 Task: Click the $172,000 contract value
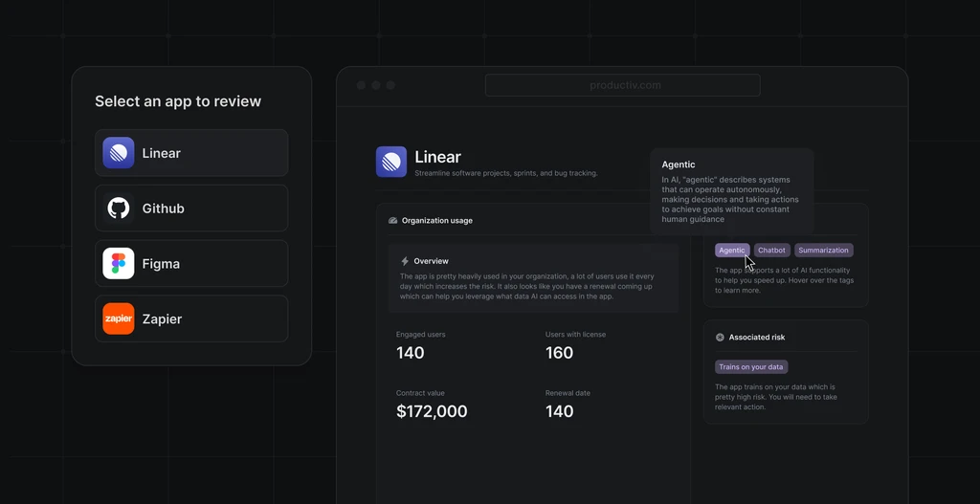tap(432, 411)
